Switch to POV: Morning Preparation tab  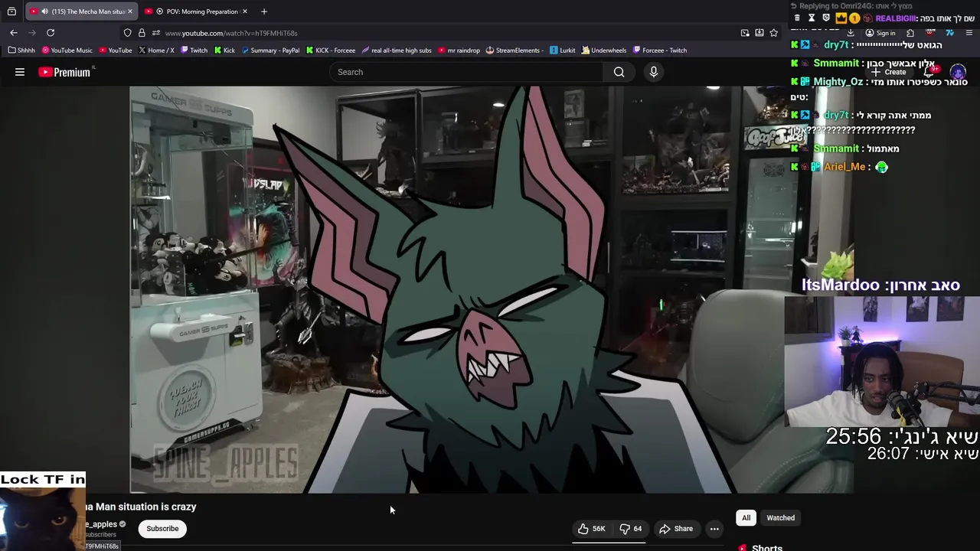click(x=196, y=11)
